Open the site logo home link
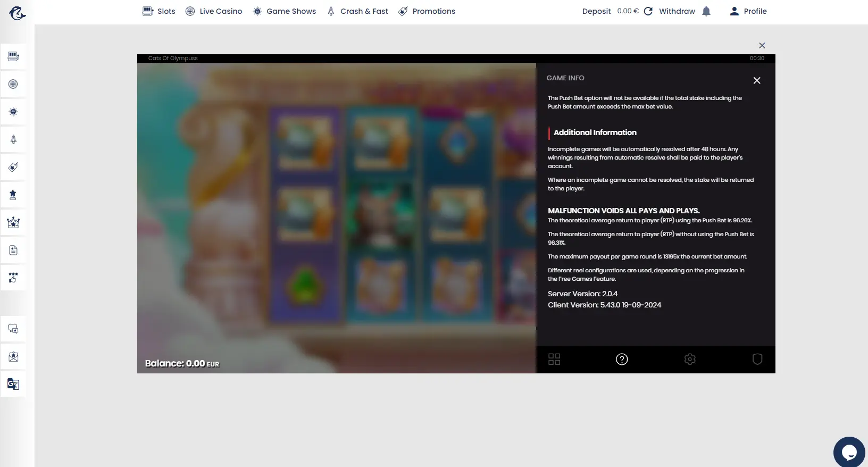 (x=17, y=12)
